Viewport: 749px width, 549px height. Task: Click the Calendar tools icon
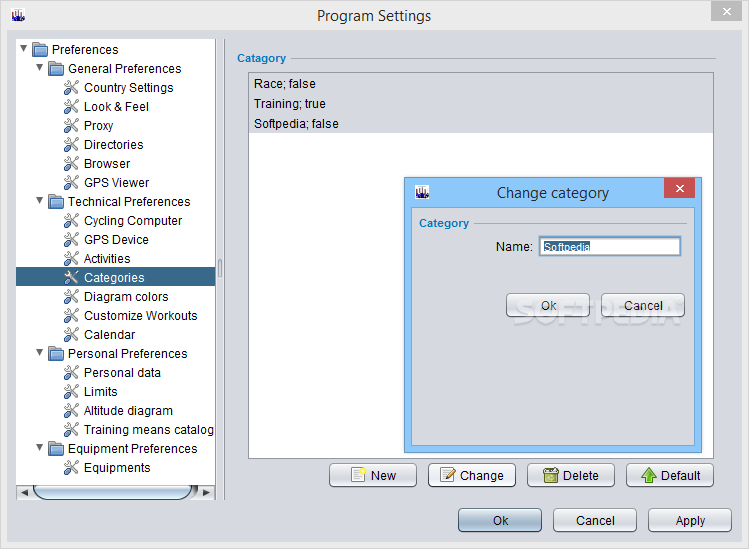click(71, 334)
